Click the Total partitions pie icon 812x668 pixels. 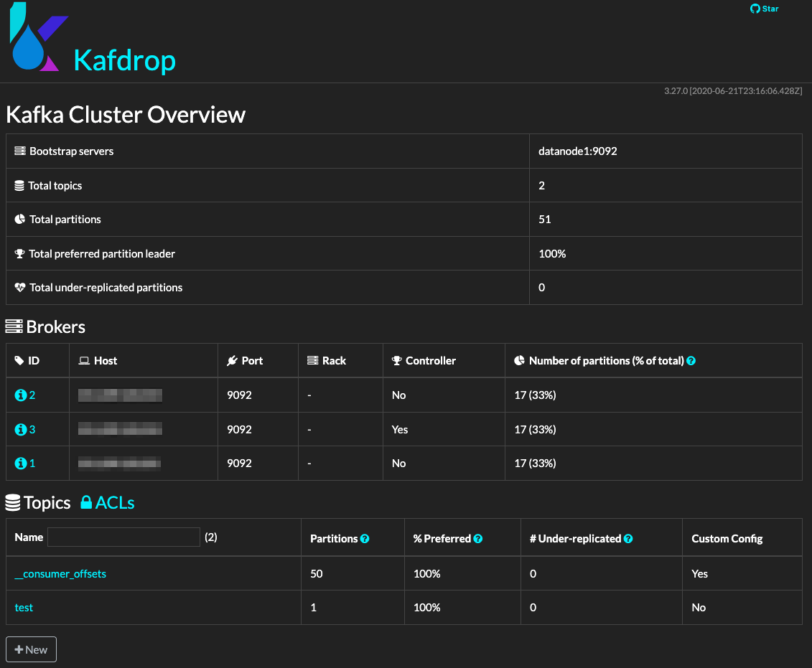click(x=19, y=220)
